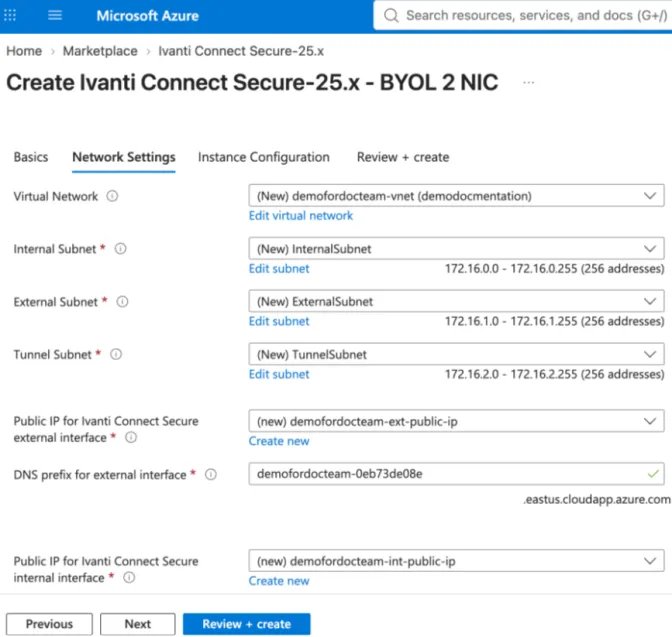Edit the Internal Subnet

[279, 269]
